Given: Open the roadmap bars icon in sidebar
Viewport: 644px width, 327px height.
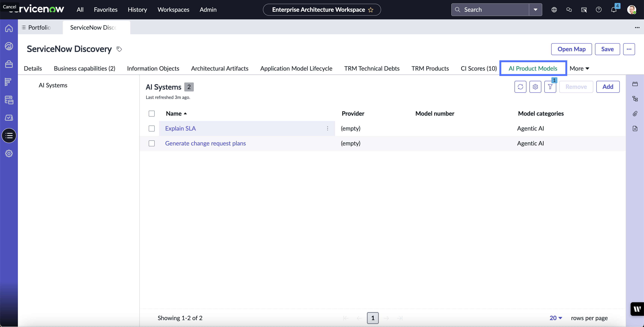Looking at the screenshot, I should 8,82.
